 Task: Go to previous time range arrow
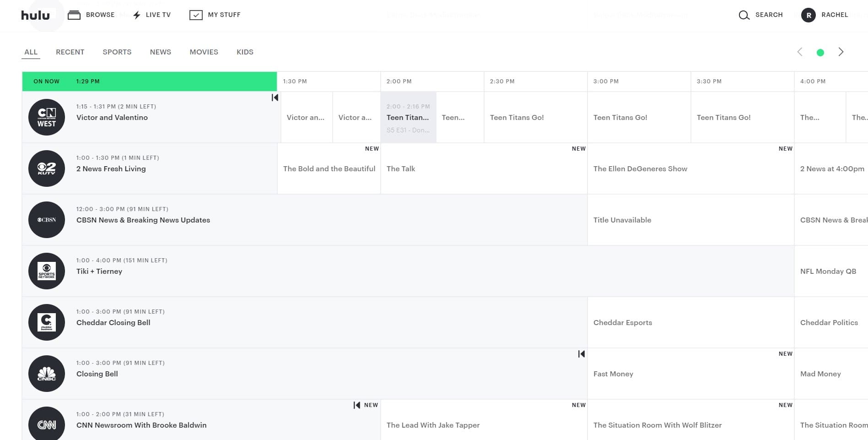click(x=800, y=52)
